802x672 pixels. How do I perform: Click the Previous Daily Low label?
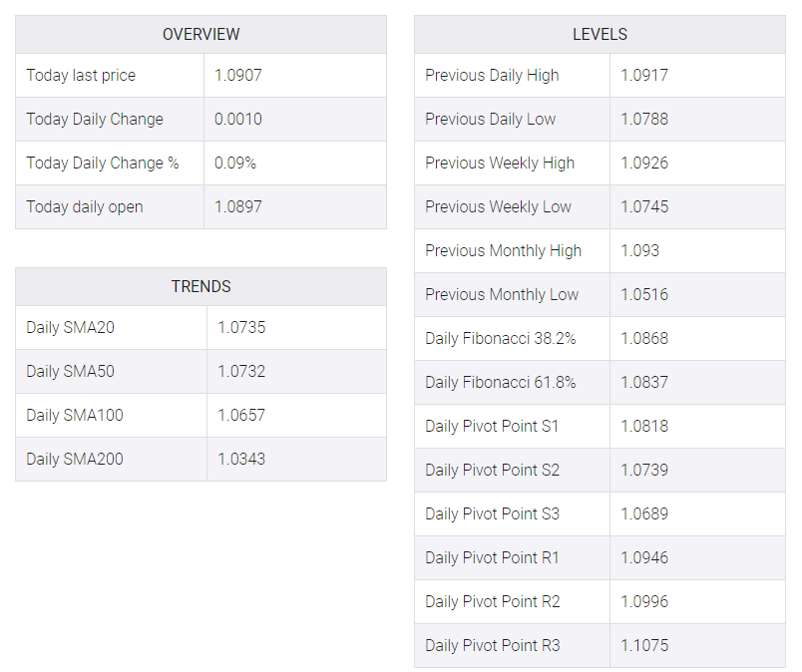tap(491, 120)
